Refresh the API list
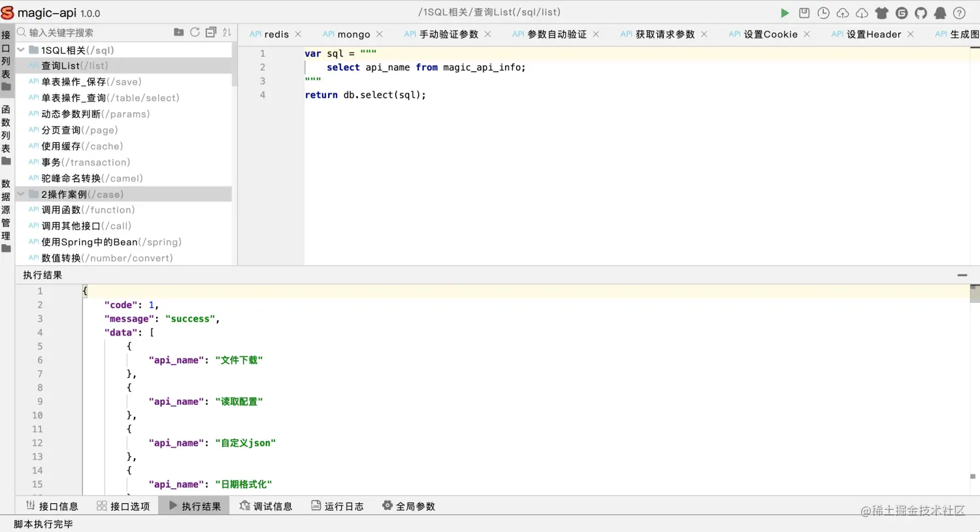Viewport: 980px width, 532px height. tap(195, 32)
